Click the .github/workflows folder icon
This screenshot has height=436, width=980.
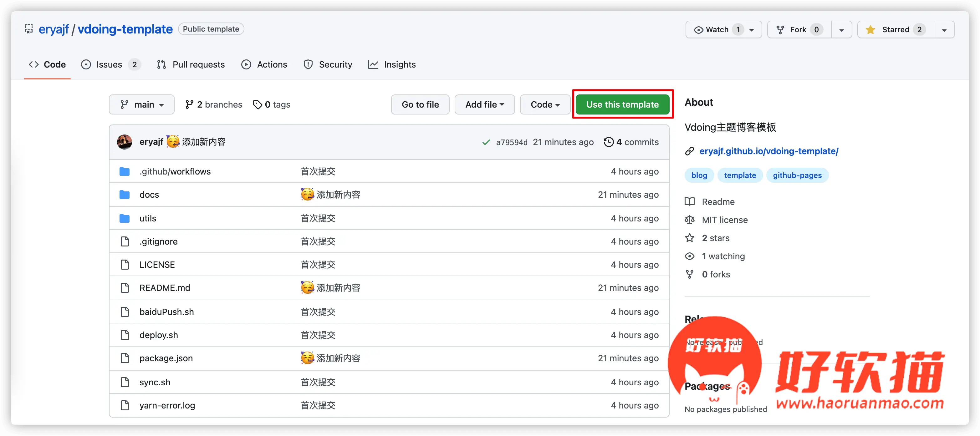click(125, 171)
